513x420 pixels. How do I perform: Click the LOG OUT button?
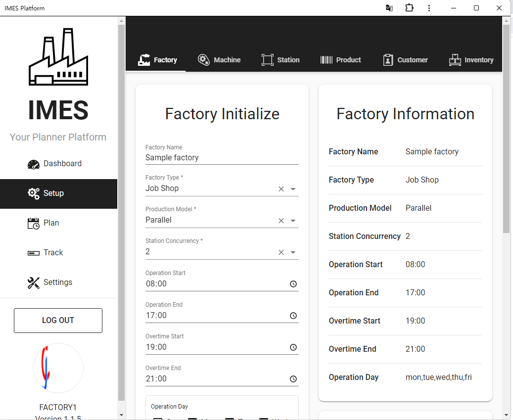(x=58, y=321)
